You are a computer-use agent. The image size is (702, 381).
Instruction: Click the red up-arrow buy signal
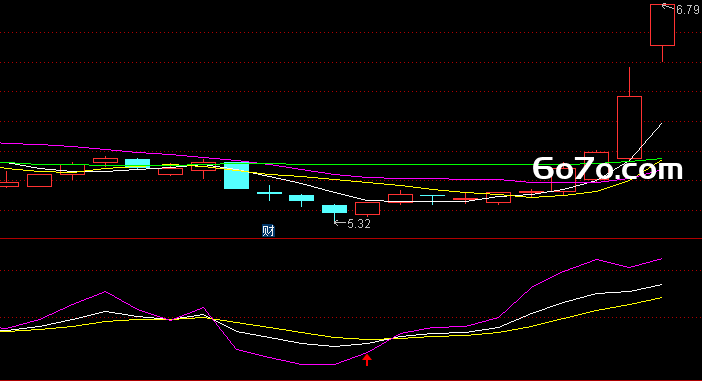[367, 360]
